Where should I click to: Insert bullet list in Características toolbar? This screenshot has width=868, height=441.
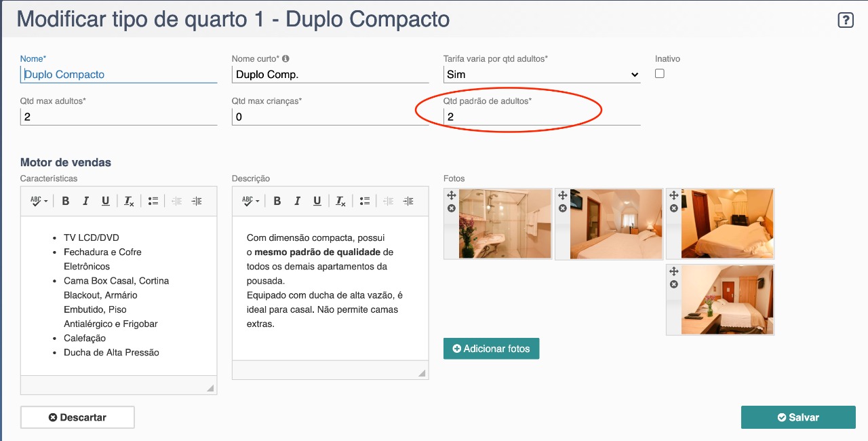coord(153,201)
